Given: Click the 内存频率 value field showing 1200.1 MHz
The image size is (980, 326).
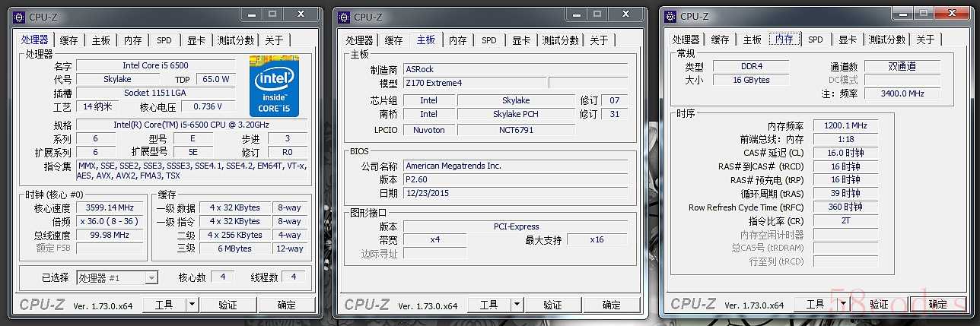Looking at the screenshot, I should click(x=845, y=126).
